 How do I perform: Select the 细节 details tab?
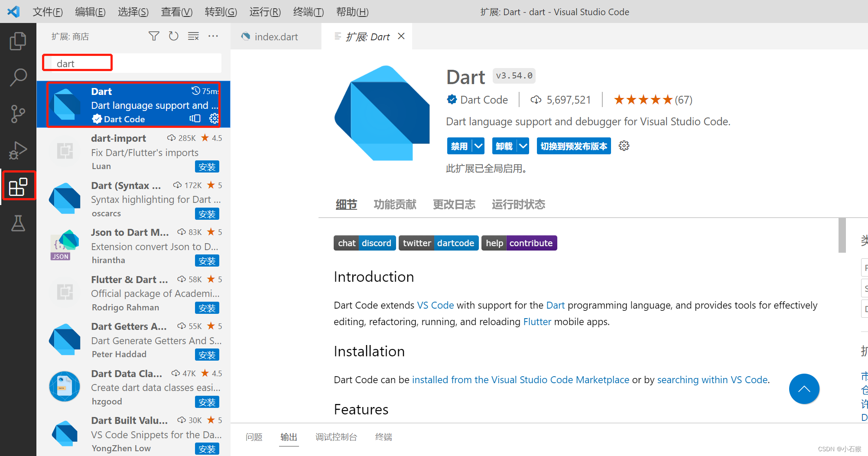point(346,204)
